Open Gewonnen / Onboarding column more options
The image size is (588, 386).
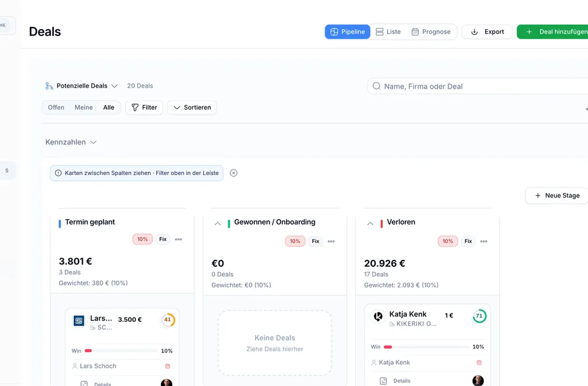pyautogui.click(x=331, y=242)
